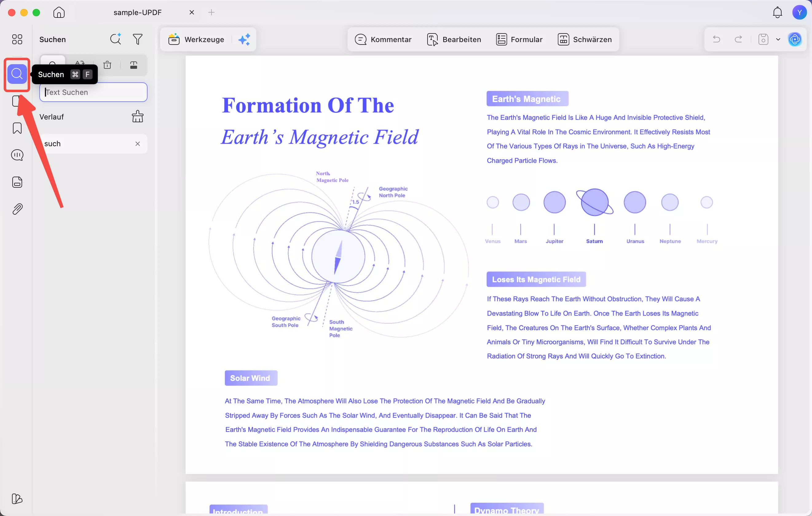
Task: Remove 'such' from search history
Action: tap(138, 144)
